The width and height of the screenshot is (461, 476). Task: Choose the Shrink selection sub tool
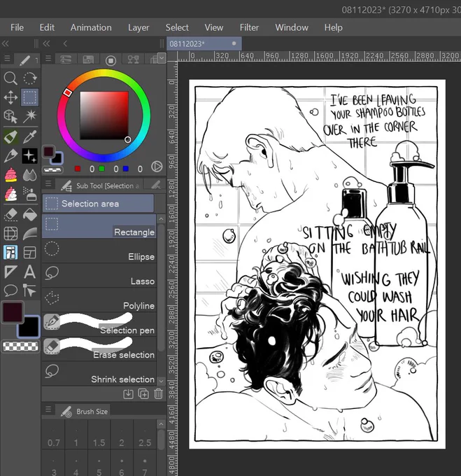99,373
